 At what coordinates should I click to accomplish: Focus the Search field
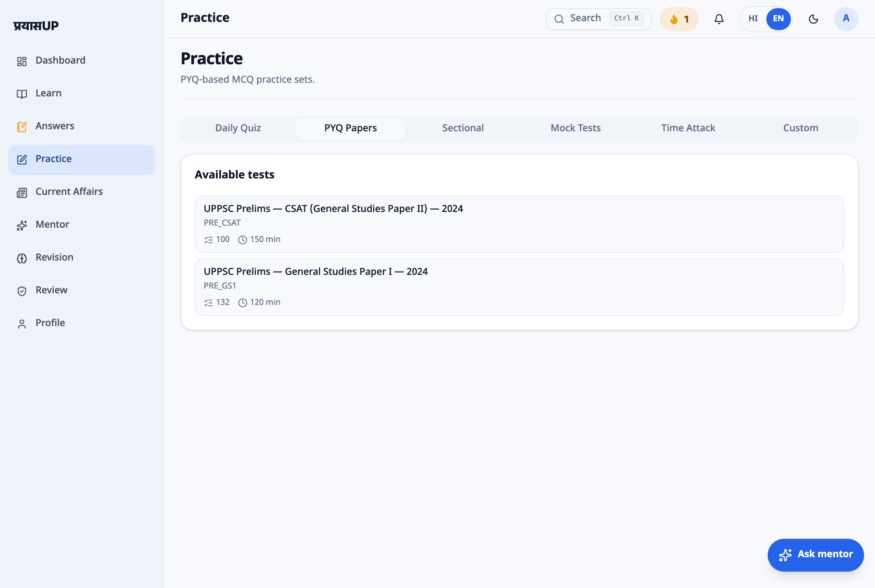(x=598, y=19)
